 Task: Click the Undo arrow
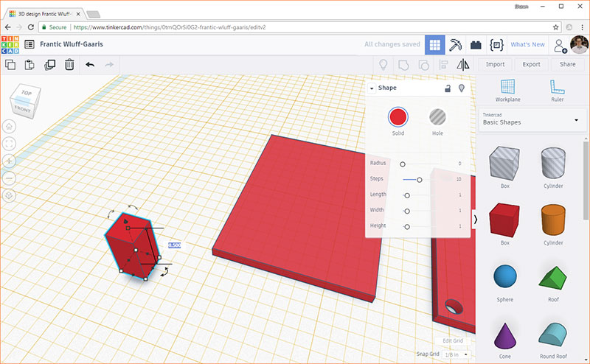point(90,65)
